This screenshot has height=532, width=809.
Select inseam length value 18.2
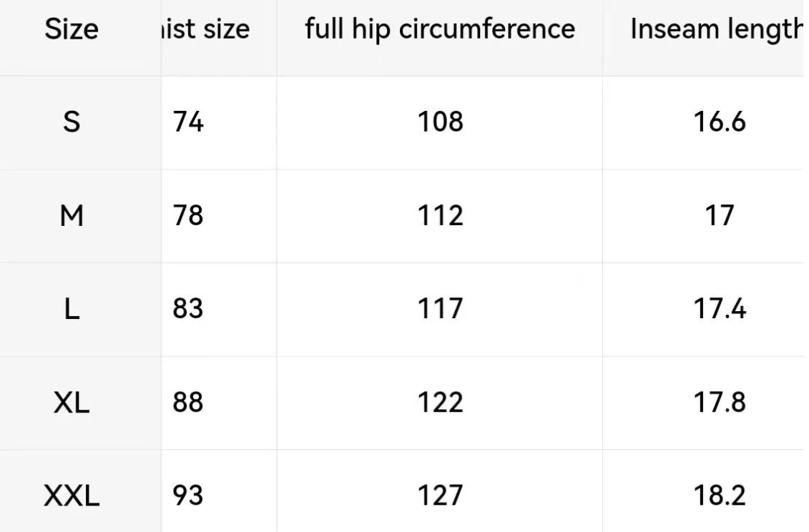(720, 496)
